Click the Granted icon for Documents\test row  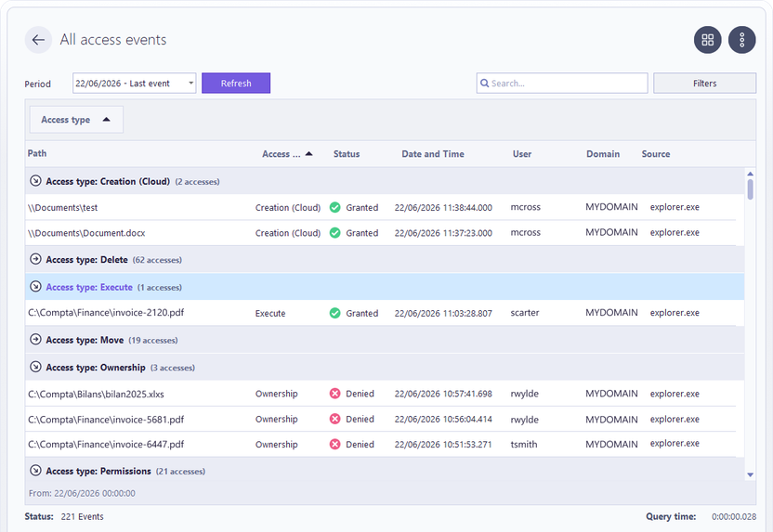tap(334, 207)
